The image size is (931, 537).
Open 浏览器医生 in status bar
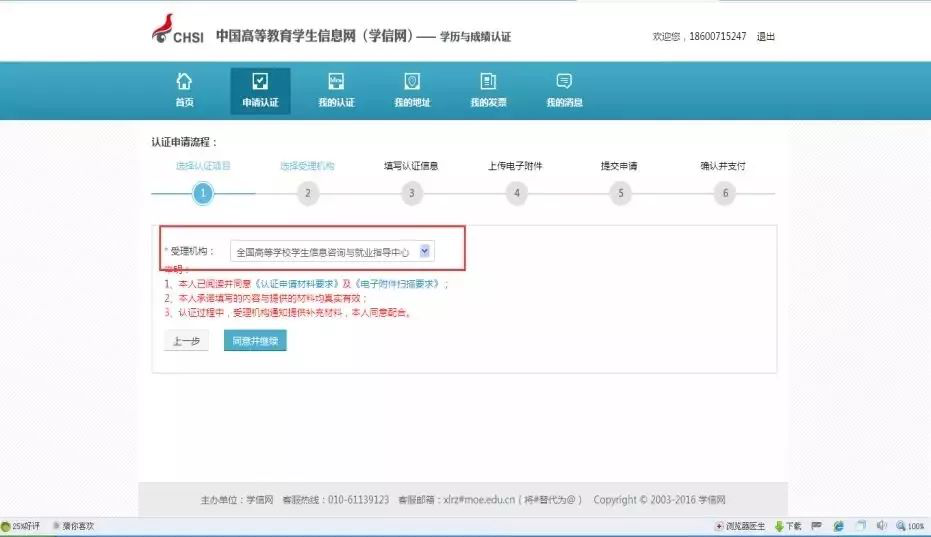tap(740, 526)
